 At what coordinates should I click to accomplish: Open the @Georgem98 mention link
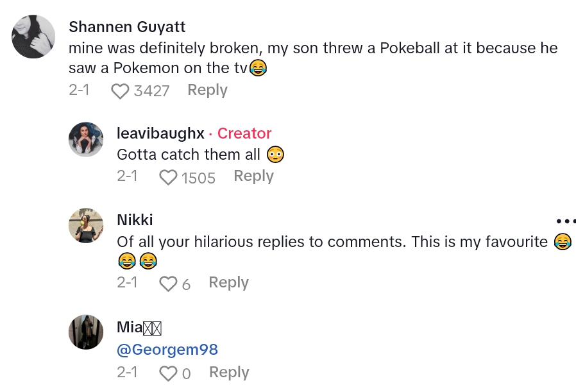[x=167, y=350]
